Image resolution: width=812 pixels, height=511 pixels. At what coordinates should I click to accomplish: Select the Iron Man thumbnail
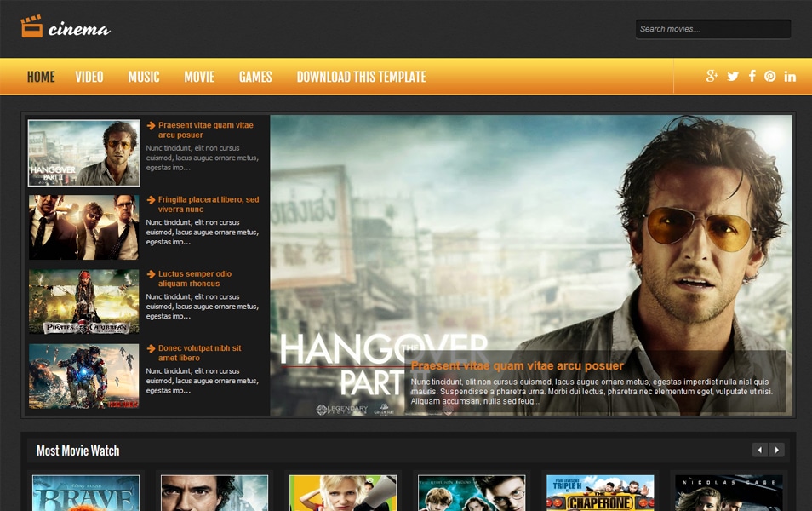click(84, 376)
